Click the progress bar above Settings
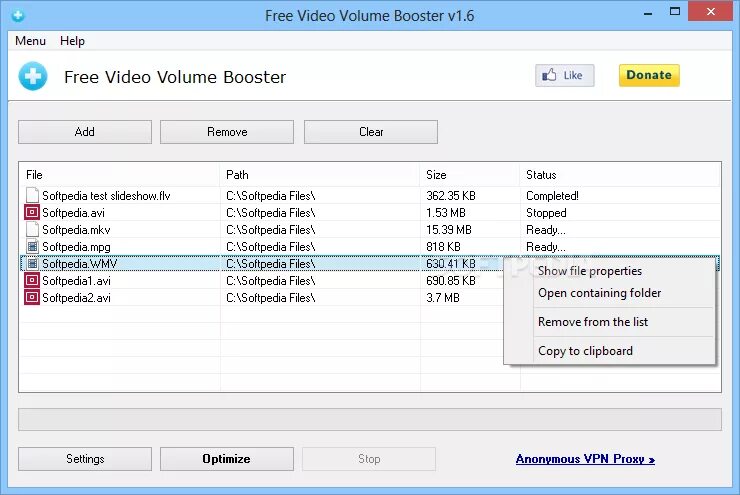 370,419
